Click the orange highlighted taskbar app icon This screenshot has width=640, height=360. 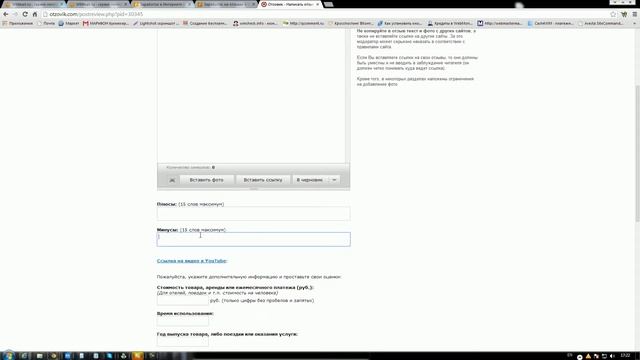[138, 356]
